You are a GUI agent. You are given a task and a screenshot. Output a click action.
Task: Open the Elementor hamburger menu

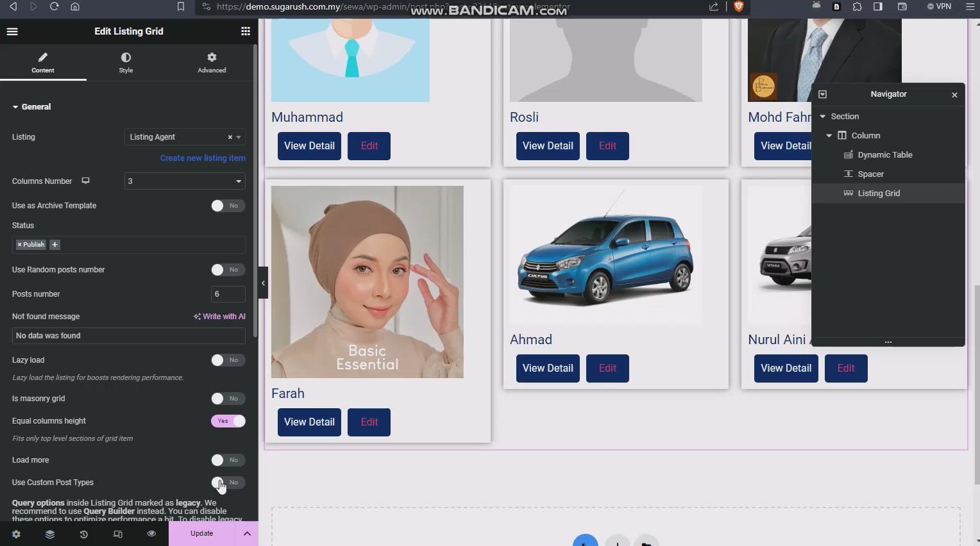click(12, 31)
